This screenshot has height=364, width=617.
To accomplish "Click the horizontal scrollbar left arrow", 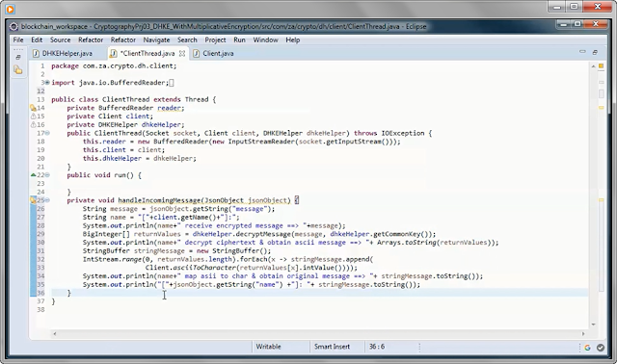I will tap(55, 334).
